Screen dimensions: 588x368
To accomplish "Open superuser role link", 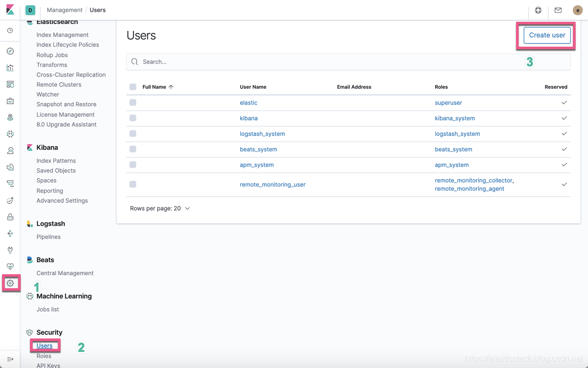I will [448, 103].
